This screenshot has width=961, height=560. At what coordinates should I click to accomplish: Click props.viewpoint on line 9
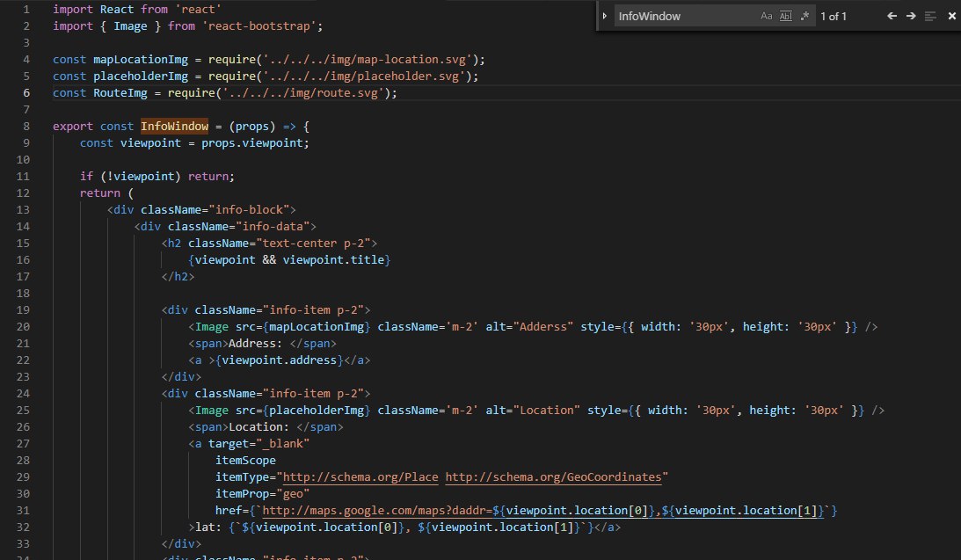pyautogui.click(x=251, y=142)
